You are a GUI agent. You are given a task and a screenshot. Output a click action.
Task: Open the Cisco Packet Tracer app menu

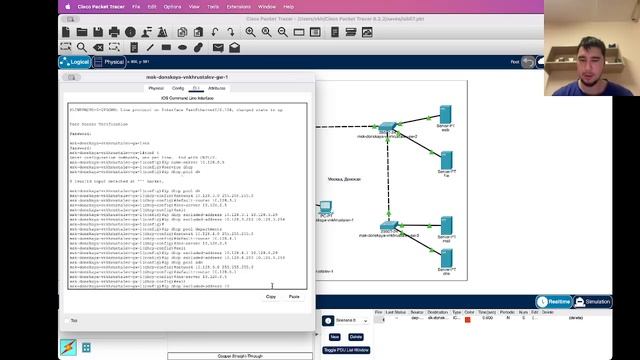(101, 7)
